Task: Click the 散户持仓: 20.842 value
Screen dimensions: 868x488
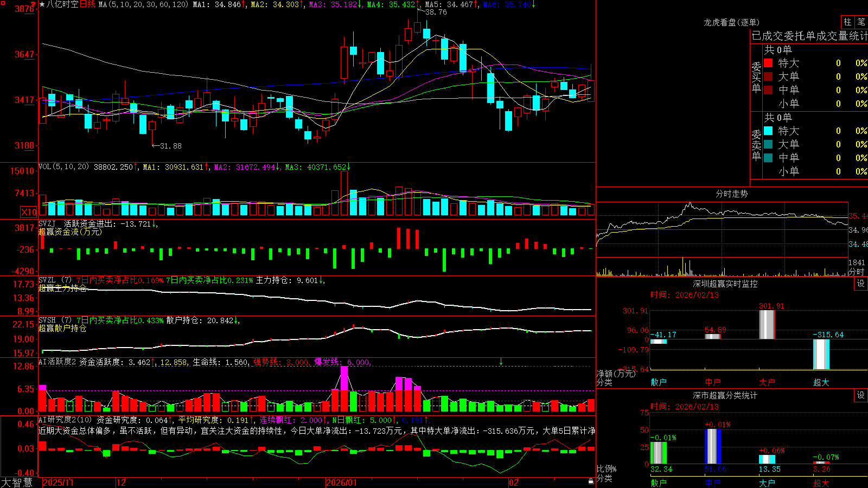Action: tap(200, 320)
